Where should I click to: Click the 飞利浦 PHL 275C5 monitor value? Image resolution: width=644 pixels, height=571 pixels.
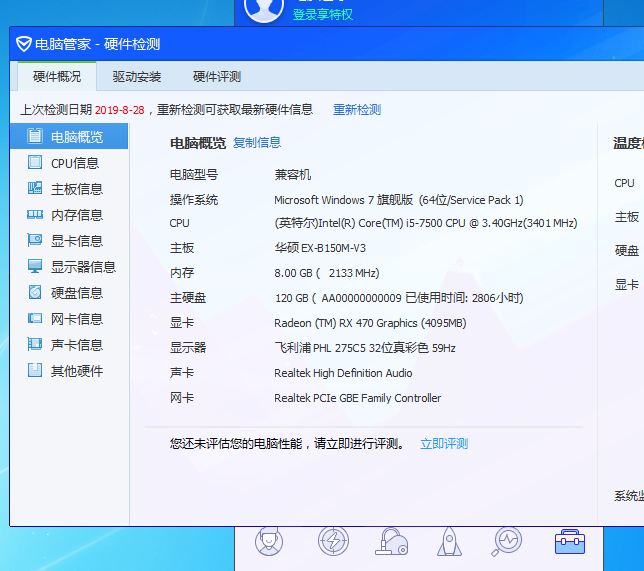click(x=365, y=348)
